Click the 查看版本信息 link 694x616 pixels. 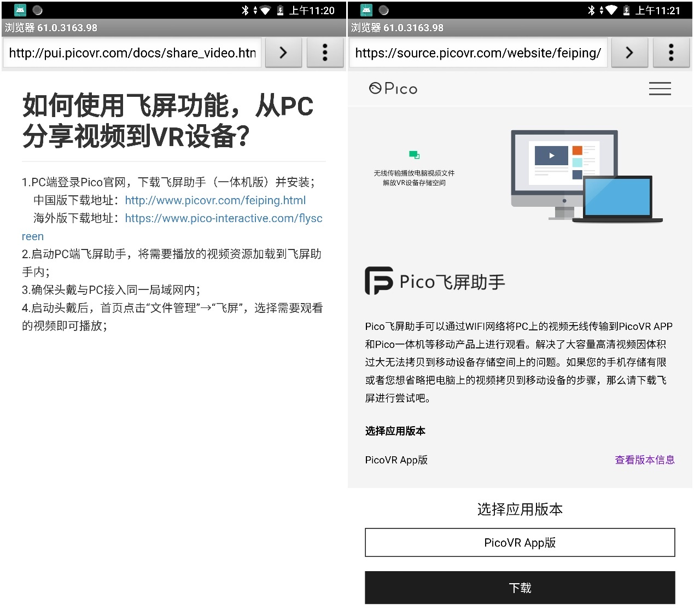644,460
